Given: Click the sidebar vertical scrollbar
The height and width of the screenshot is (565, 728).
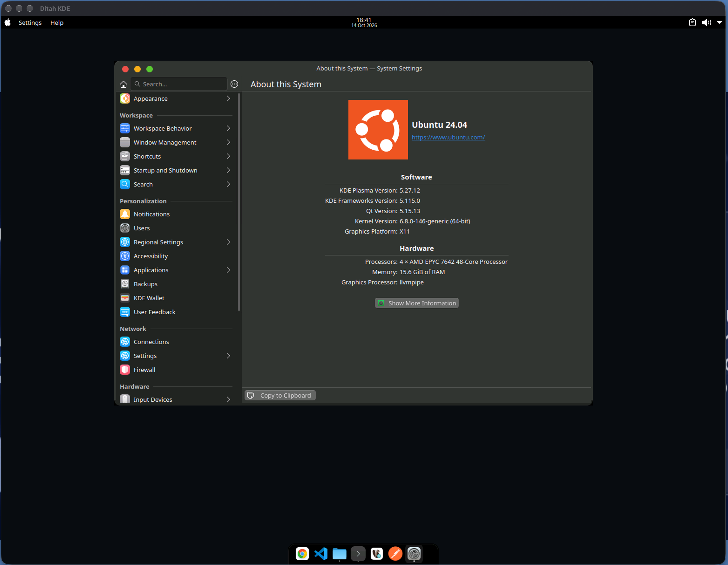Looking at the screenshot, I should tap(239, 202).
